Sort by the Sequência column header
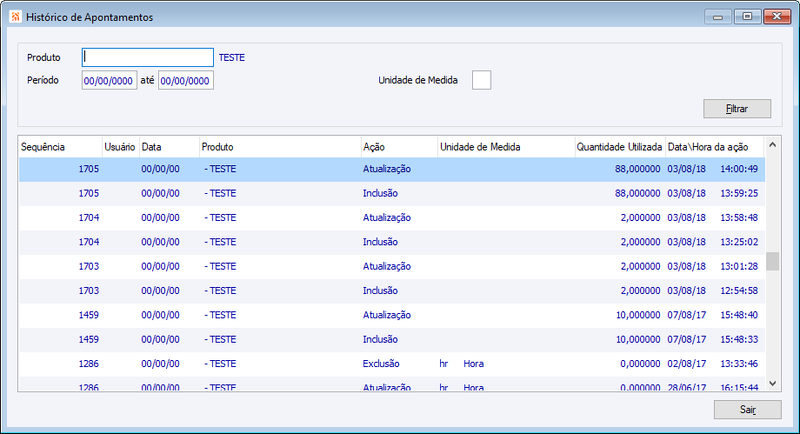Screen dimensions: 800x434 tap(60, 147)
